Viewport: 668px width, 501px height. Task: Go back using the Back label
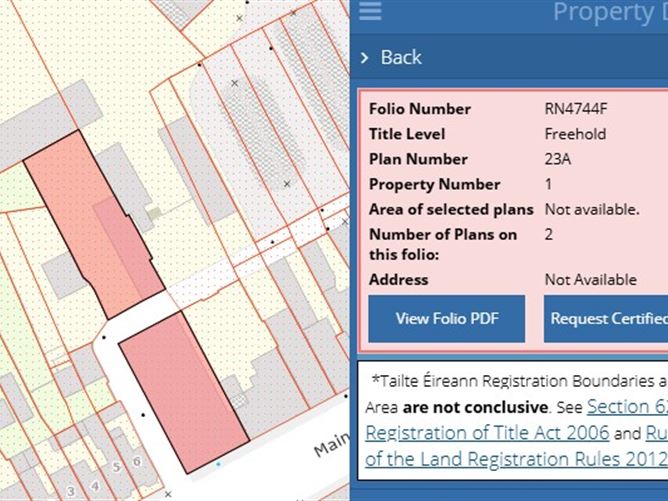tap(401, 58)
